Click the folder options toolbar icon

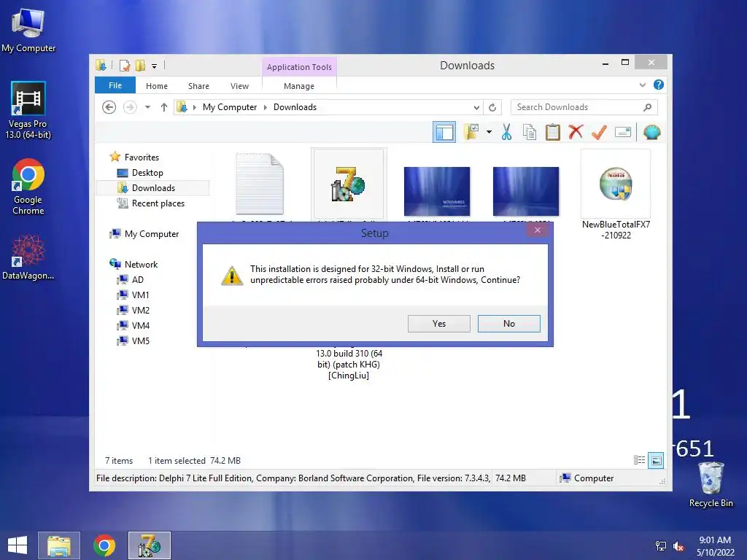point(471,132)
